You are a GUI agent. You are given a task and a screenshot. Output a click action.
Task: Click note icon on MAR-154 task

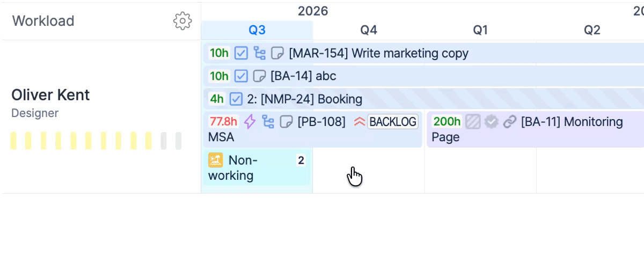pos(277,53)
